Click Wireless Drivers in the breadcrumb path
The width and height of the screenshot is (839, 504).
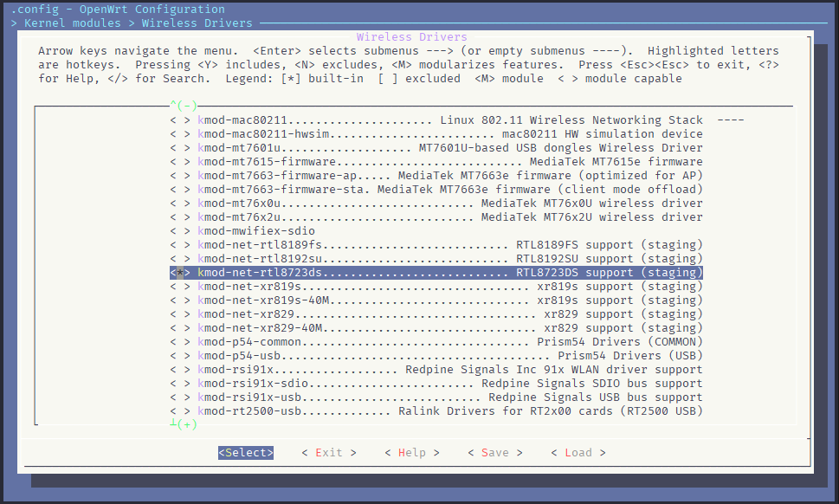tap(197, 23)
